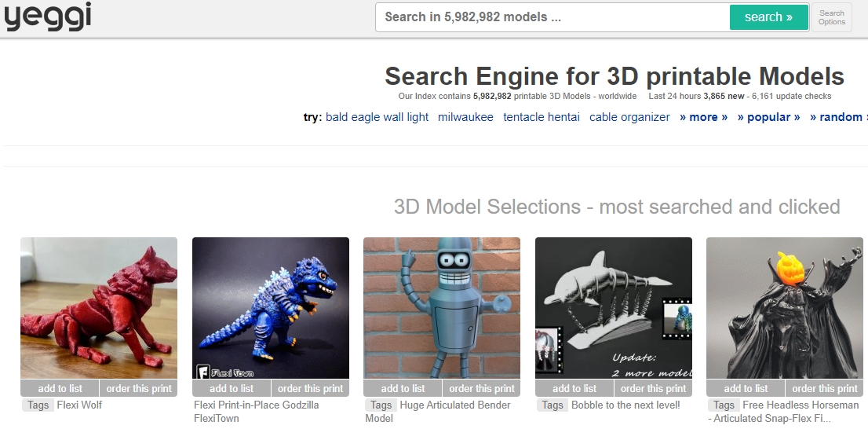Click the yeggi logo
The width and height of the screenshot is (868, 429).
pyautogui.click(x=48, y=16)
